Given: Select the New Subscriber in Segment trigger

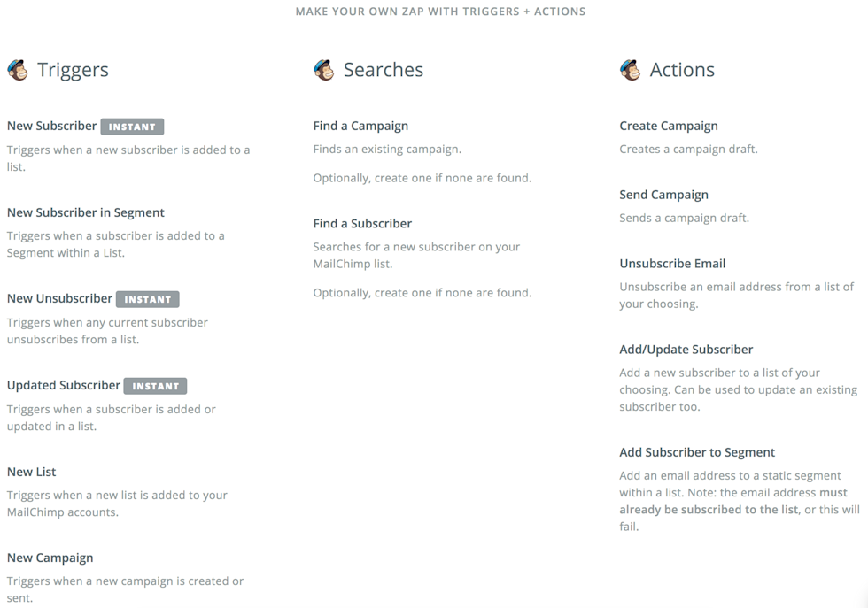Looking at the screenshot, I should point(86,212).
